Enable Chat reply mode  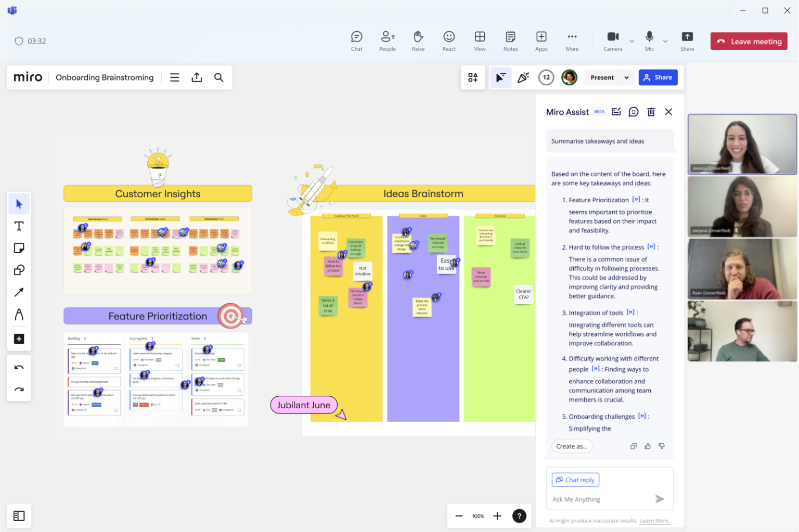575,479
